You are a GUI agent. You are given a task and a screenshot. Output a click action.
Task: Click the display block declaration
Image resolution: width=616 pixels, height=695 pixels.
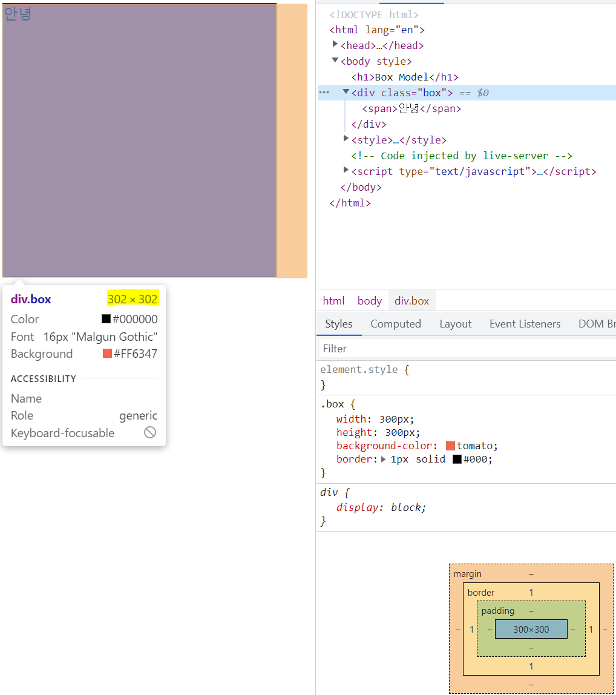click(x=381, y=507)
